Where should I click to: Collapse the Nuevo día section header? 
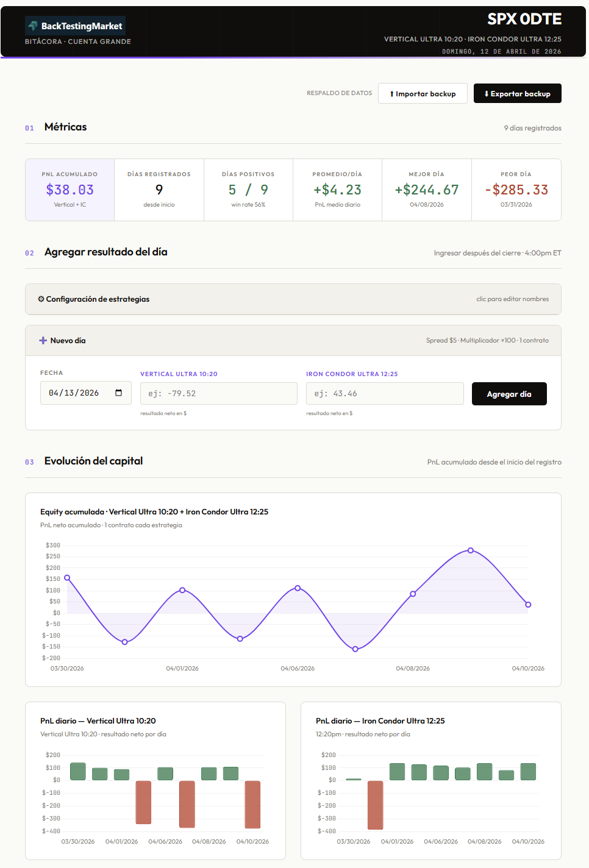click(293, 341)
